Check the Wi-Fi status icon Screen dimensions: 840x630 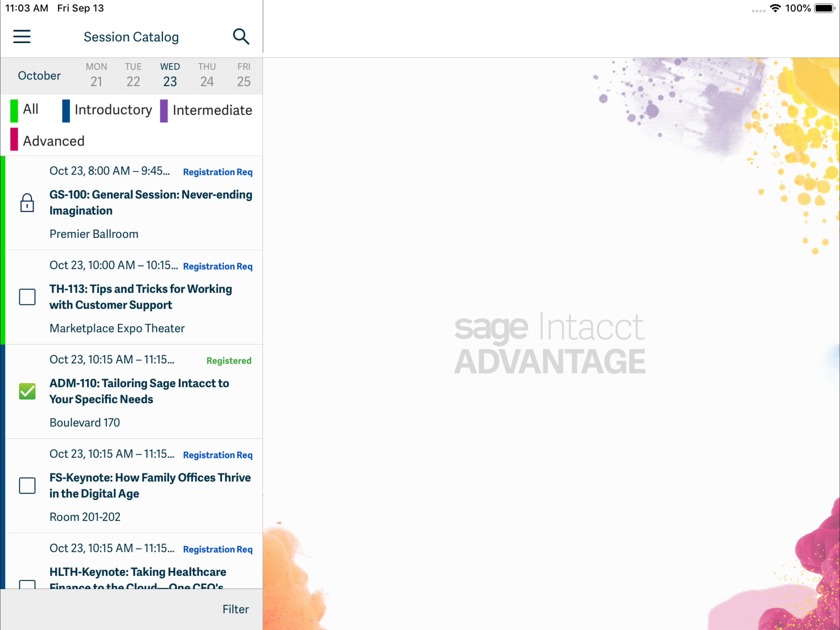tap(775, 8)
